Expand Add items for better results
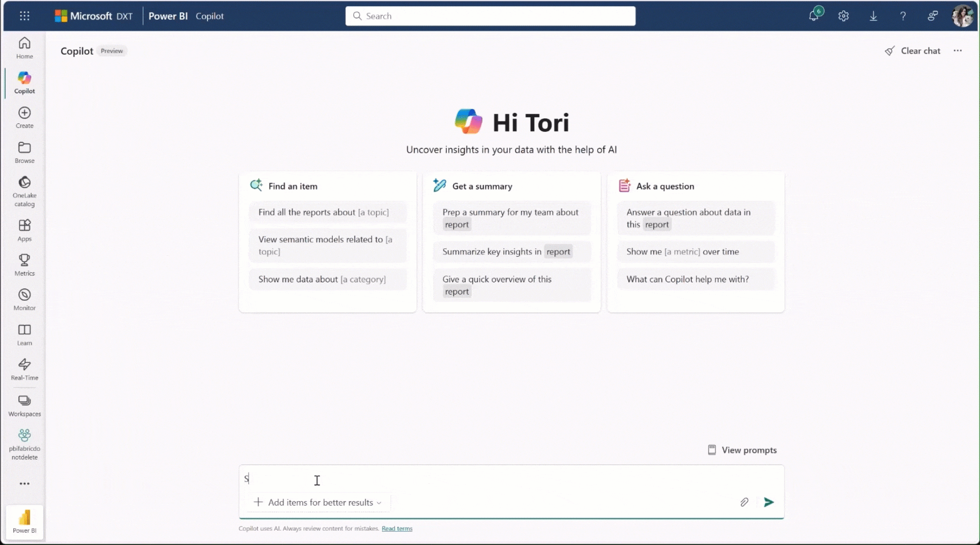This screenshot has height=545, width=980. (x=317, y=502)
